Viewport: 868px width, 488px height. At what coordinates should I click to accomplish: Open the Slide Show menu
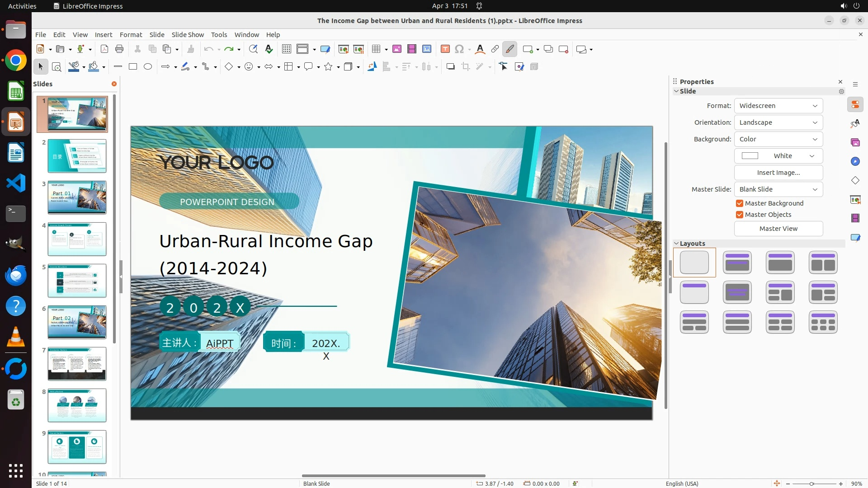(187, 35)
